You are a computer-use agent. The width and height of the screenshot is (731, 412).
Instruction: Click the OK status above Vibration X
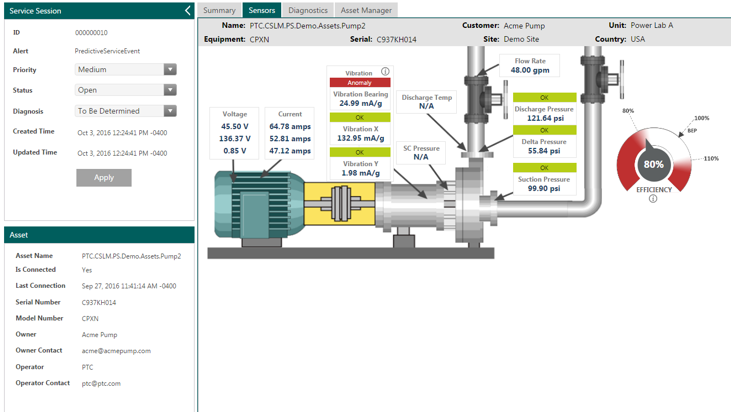click(360, 117)
